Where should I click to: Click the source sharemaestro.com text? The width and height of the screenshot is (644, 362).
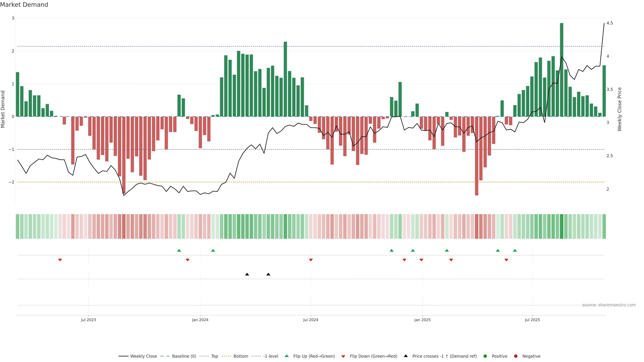(x=609, y=305)
